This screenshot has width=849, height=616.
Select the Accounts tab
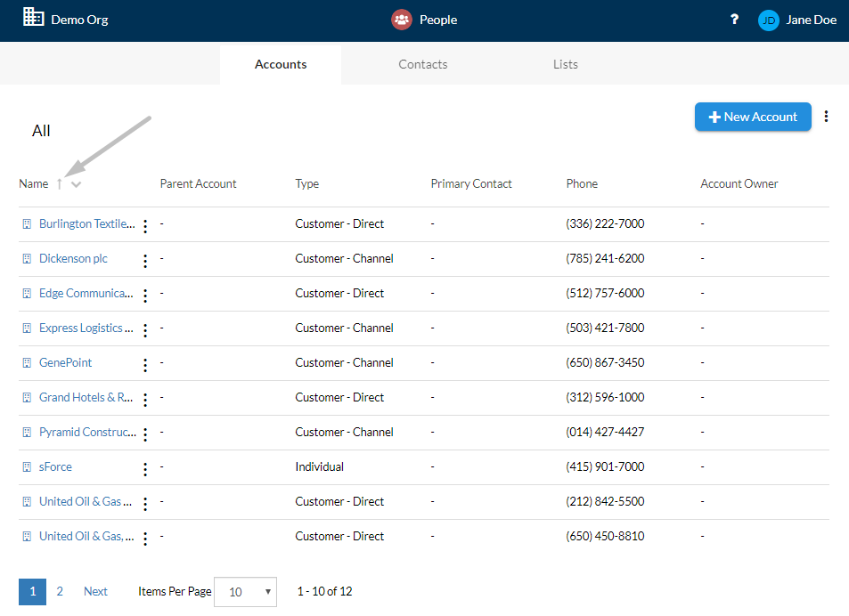(281, 64)
